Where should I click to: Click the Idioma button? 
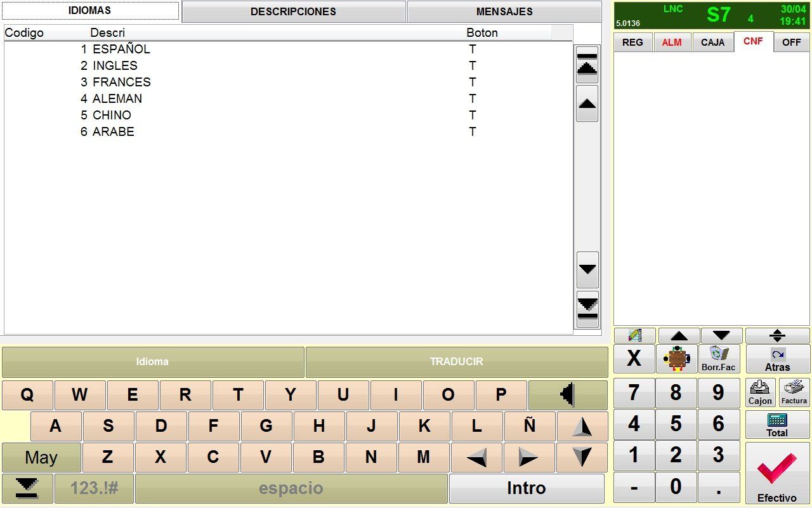click(x=153, y=362)
